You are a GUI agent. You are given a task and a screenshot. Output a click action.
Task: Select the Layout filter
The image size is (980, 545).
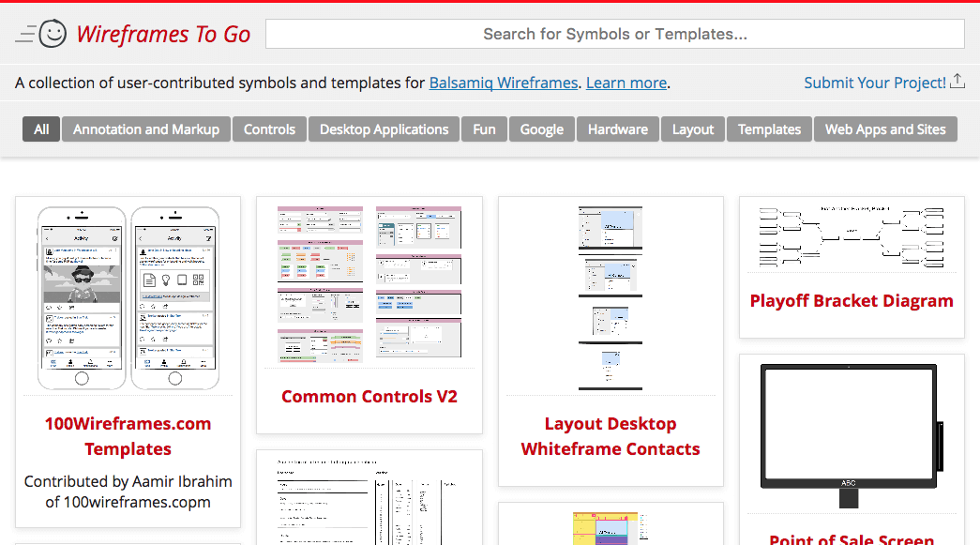tap(692, 129)
